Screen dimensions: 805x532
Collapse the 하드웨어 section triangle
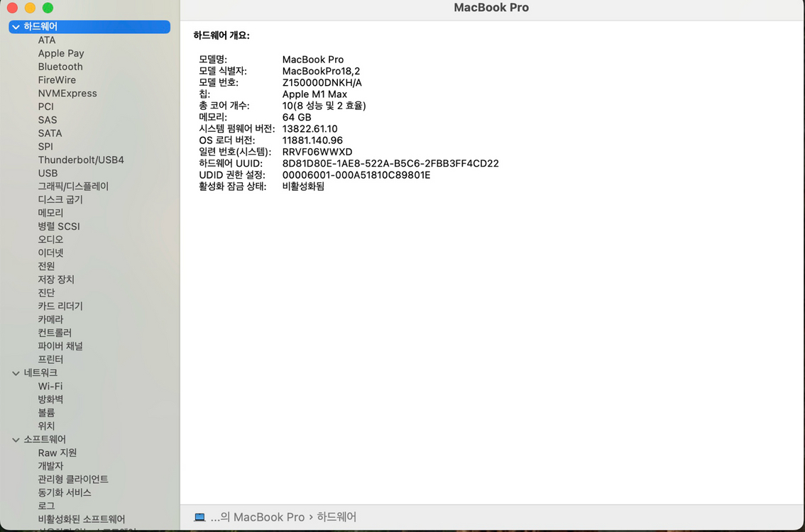pyautogui.click(x=15, y=26)
